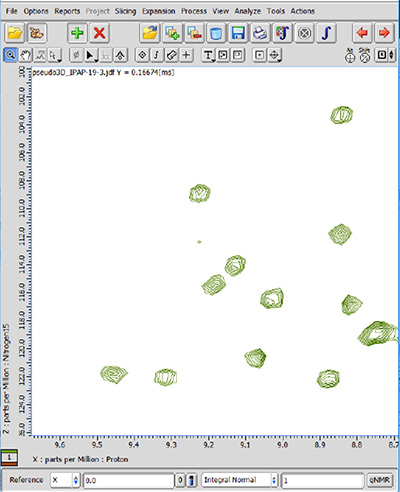Screen dimensions: 400x492
Task: Open a file with the yellow folder icon
Action: tap(14, 33)
